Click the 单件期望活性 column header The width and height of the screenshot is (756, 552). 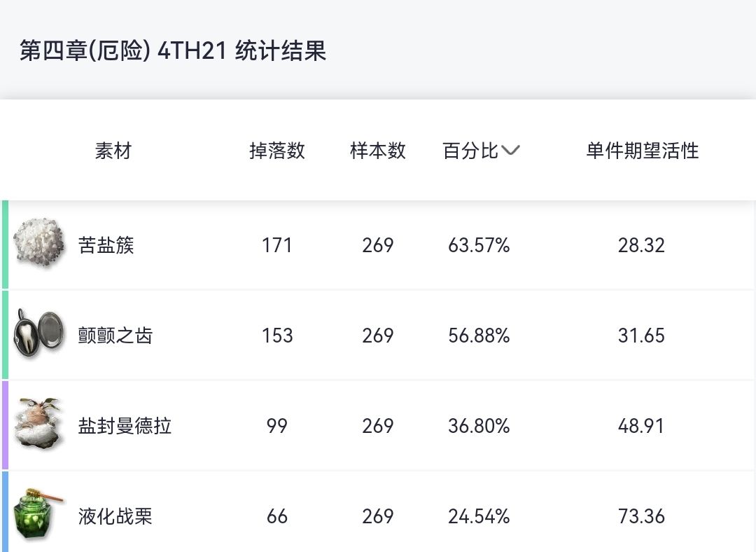point(642,151)
